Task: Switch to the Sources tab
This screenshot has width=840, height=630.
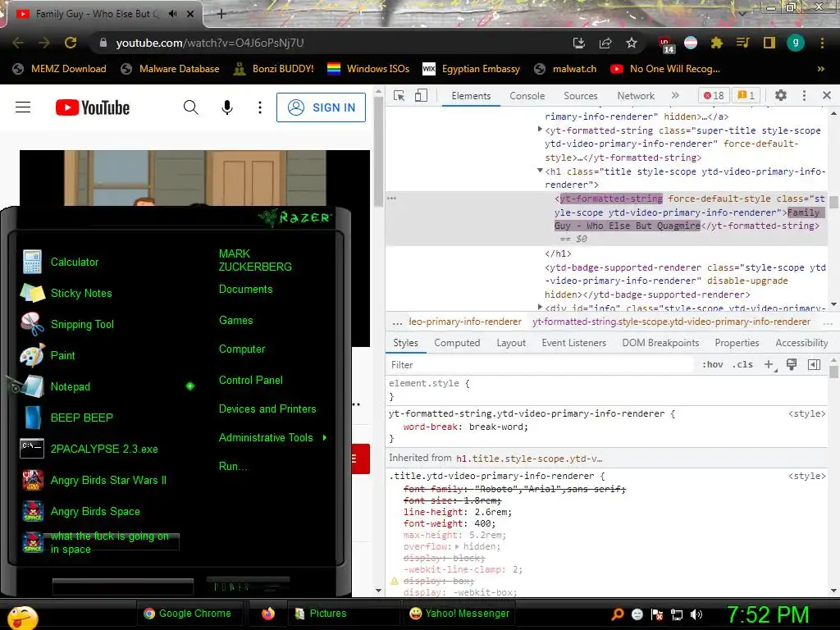Action: pyautogui.click(x=580, y=96)
